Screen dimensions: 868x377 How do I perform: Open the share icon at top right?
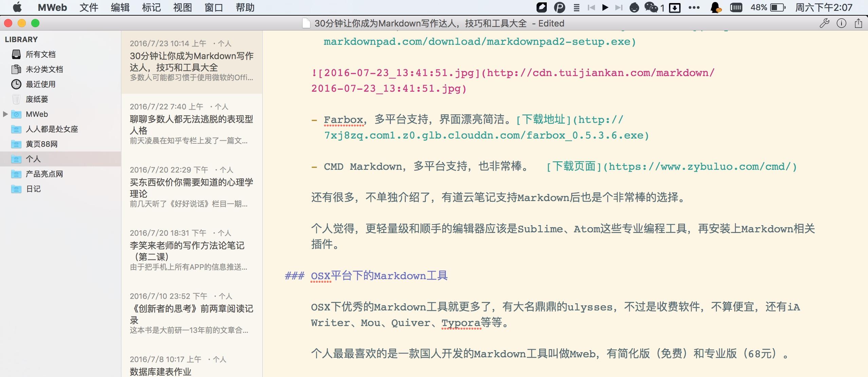[x=858, y=23]
